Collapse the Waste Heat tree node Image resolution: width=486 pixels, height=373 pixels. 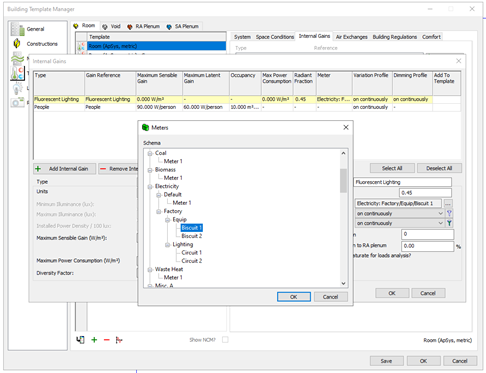click(x=150, y=269)
